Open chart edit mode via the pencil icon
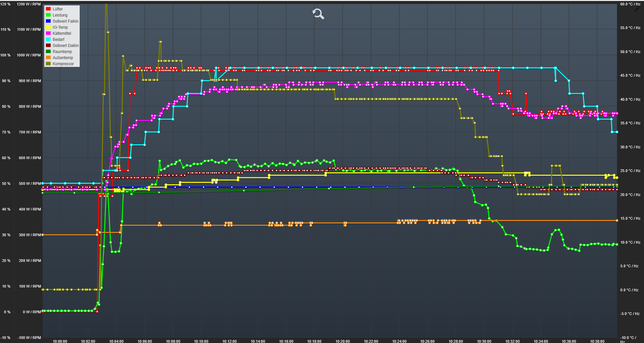The height and width of the screenshot is (343, 644). click(637, 9)
